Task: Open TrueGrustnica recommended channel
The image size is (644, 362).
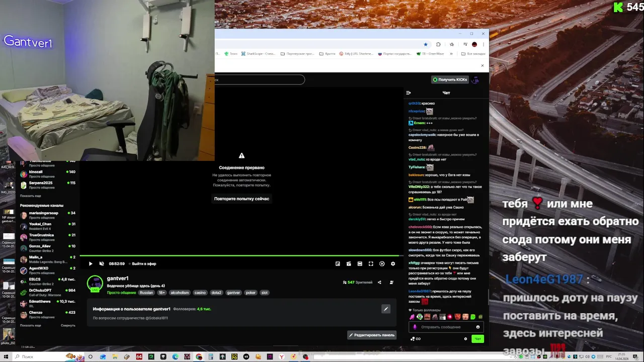Action: click(x=48, y=237)
